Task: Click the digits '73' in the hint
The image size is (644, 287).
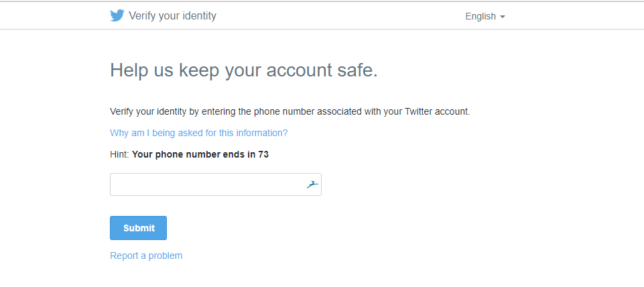Action: (263, 154)
